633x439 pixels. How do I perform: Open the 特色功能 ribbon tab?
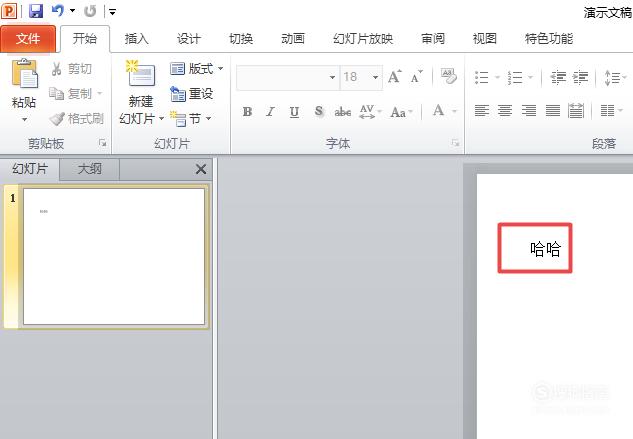click(x=549, y=39)
